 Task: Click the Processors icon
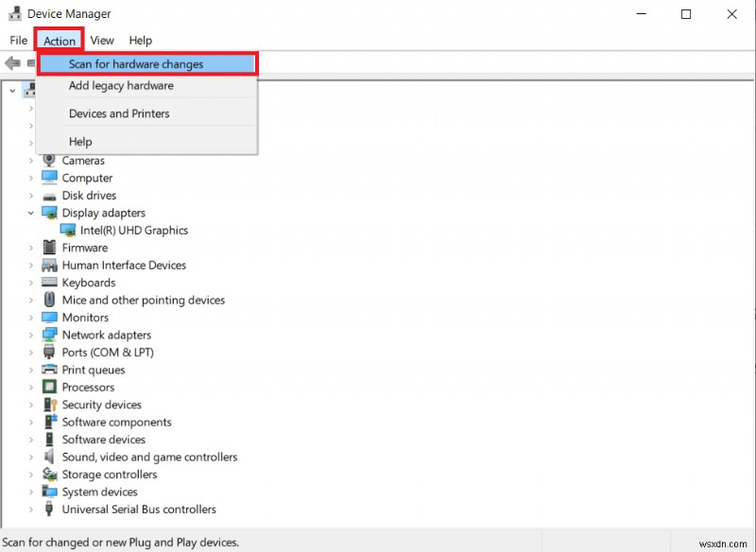(49, 387)
